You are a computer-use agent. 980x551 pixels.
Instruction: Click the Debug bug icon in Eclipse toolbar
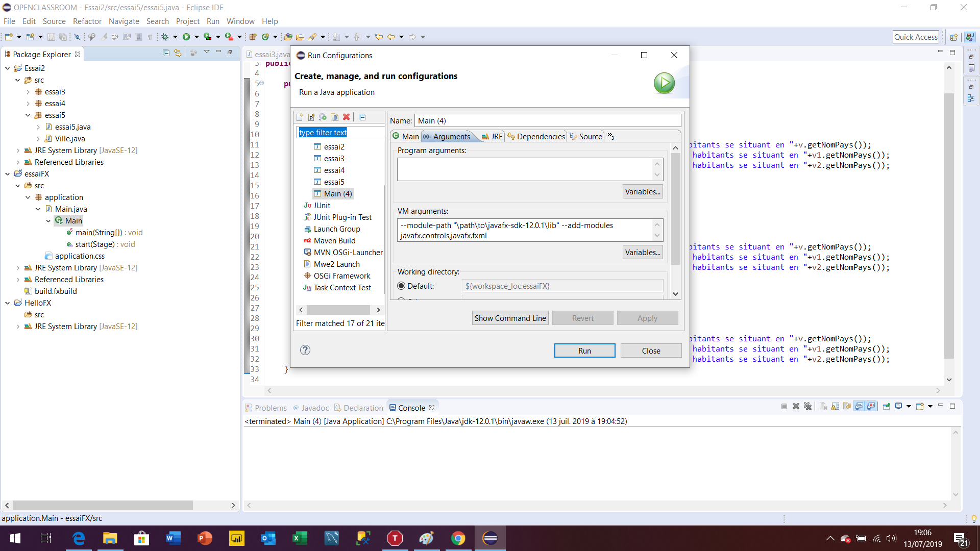(x=165, y=37)
